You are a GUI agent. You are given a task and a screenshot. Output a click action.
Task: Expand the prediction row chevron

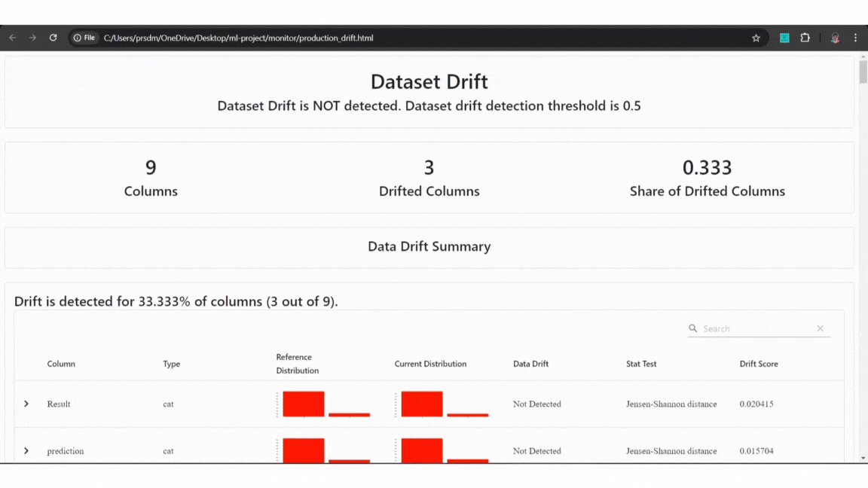[x=26, y=451]
